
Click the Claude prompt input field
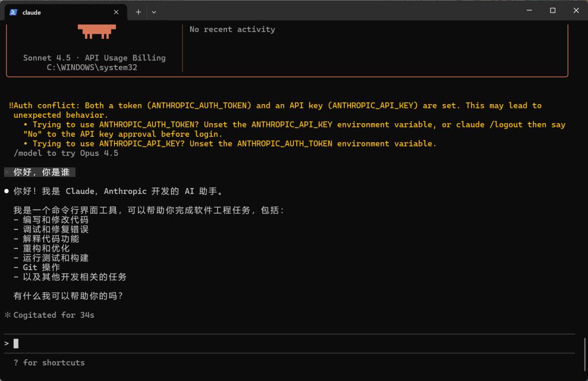[x=290, y=343]
